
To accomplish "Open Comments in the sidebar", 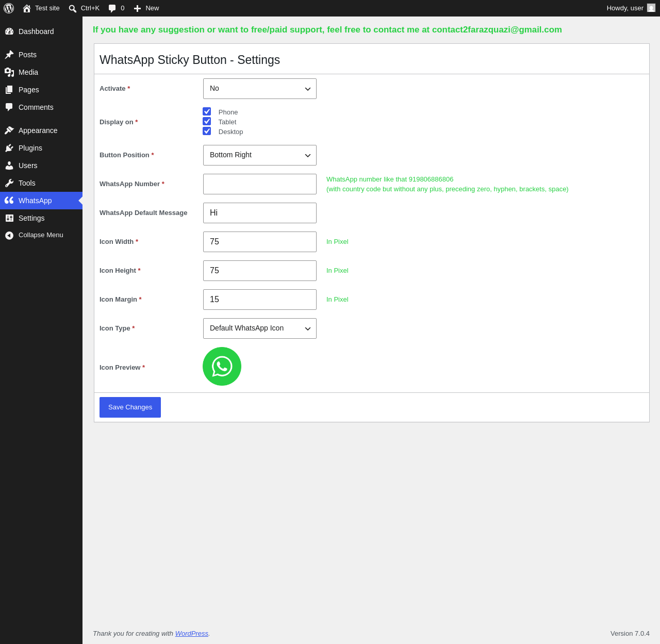I will [x=41, y=107].
